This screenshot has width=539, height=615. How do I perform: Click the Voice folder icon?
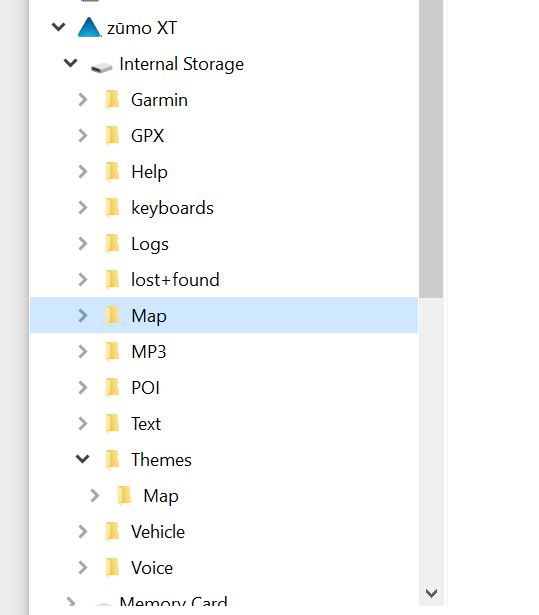113,568
